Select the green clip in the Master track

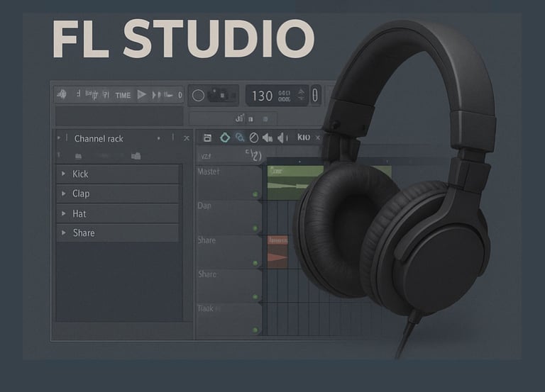click(295, 183)
